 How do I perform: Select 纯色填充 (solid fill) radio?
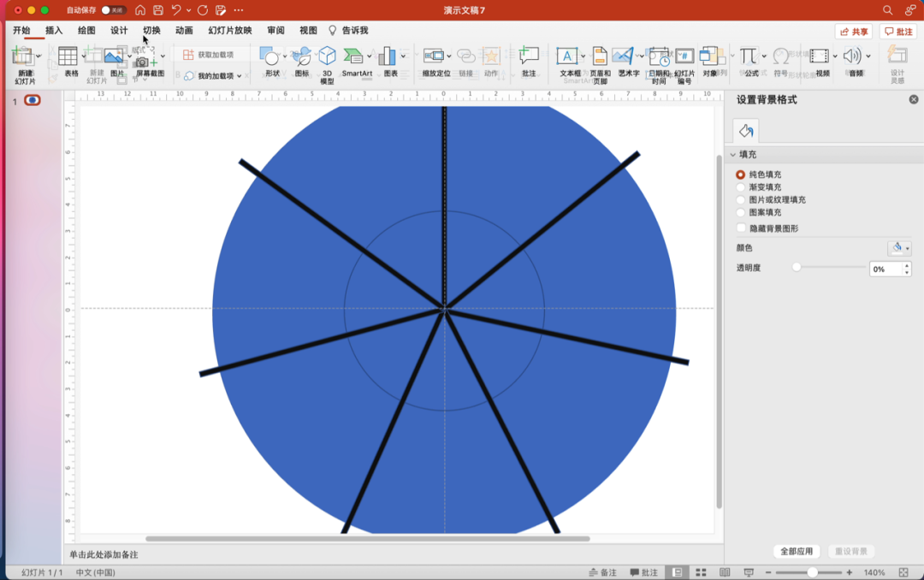point(740,175)
